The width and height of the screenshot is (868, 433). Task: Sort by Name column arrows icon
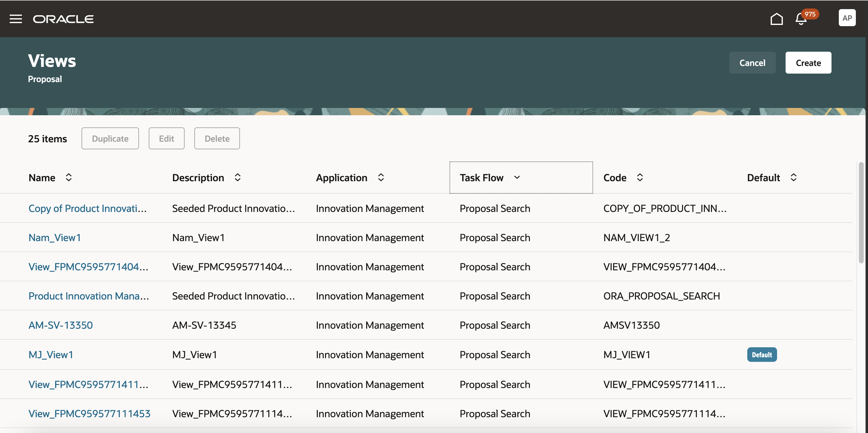(69, 178)
